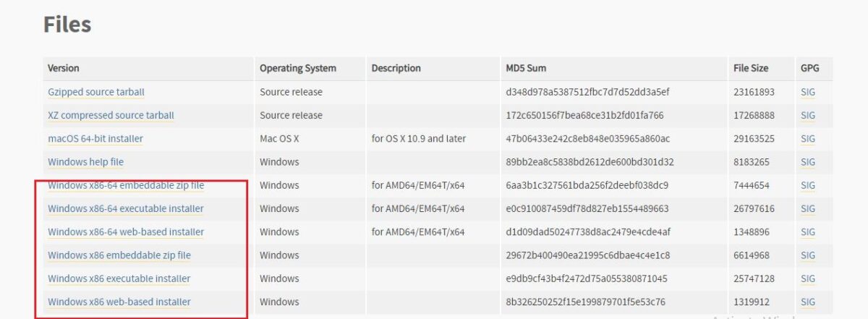The image size is (868, 319).
Task: Open SIG link for Gzipped source tarball
Action: point(808,92)
